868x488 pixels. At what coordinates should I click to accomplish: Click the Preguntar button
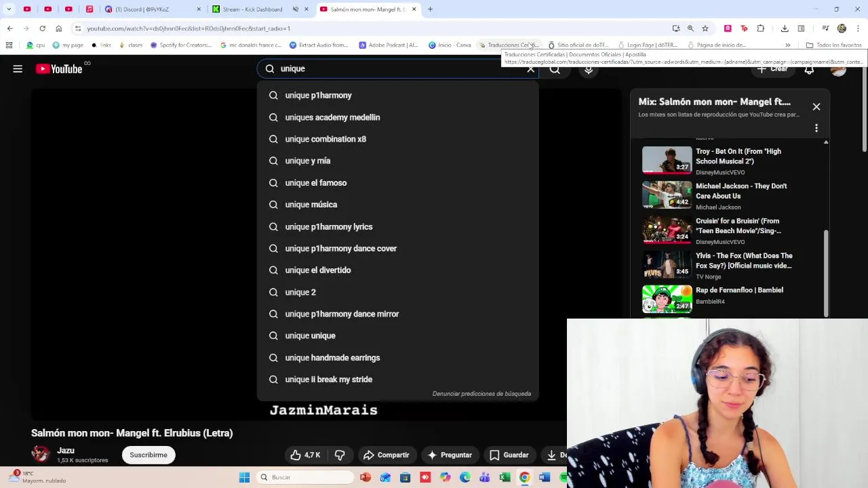click(x=450, y=455)
